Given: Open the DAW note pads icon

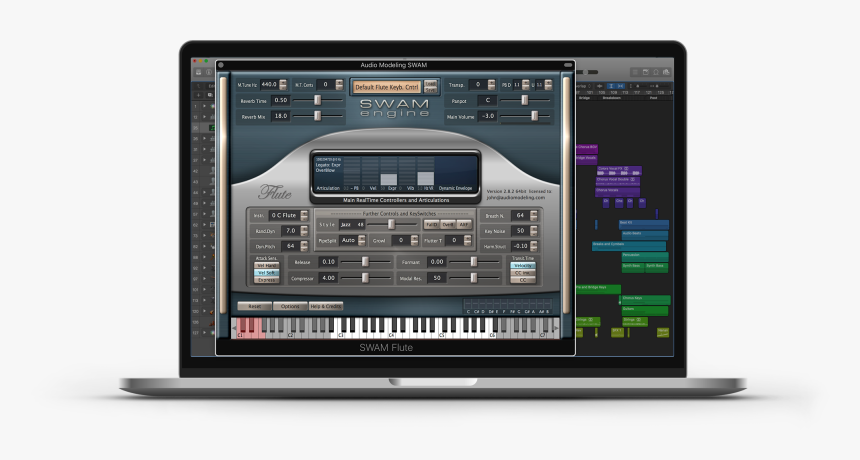Looking at the screenshot, I should [x=646, y=72].
